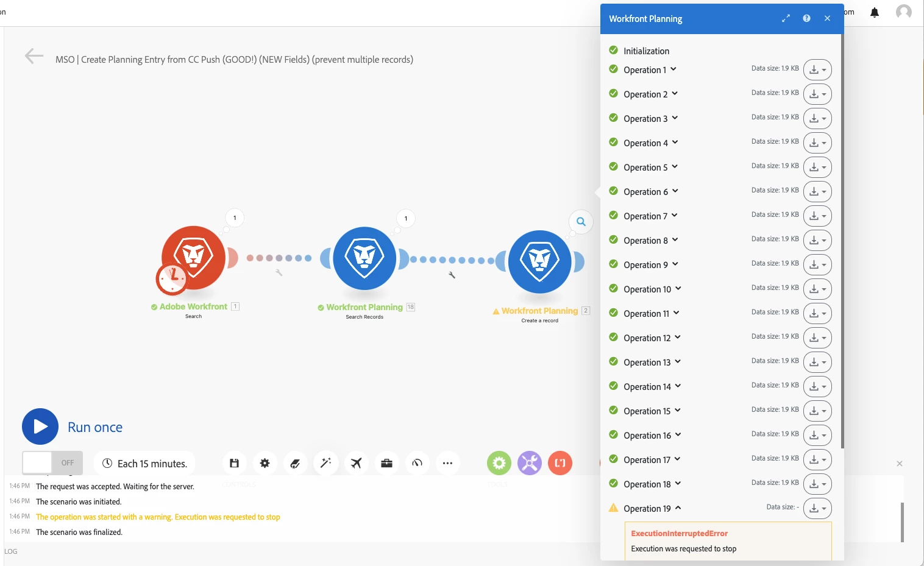Click the magnifier bubble above Create a record module
This screenshot has width=924, height=566.
[581, 222]
